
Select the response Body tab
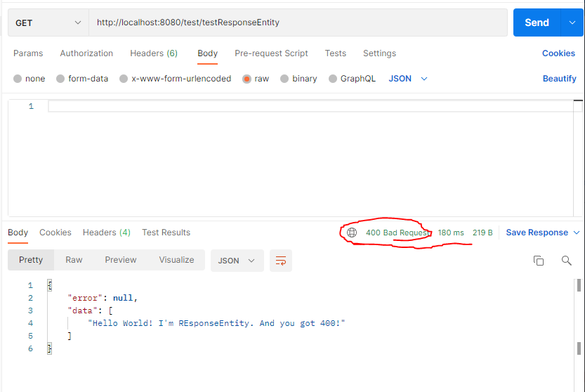coord(18,233)
